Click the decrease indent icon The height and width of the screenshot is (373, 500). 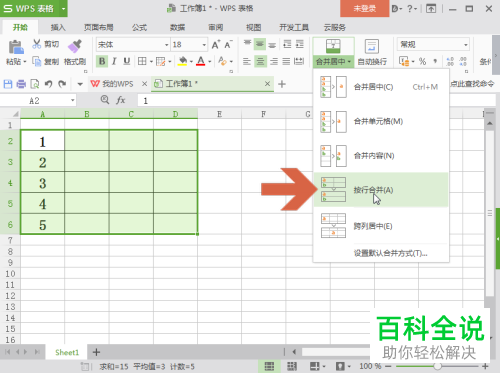point(287,44)
